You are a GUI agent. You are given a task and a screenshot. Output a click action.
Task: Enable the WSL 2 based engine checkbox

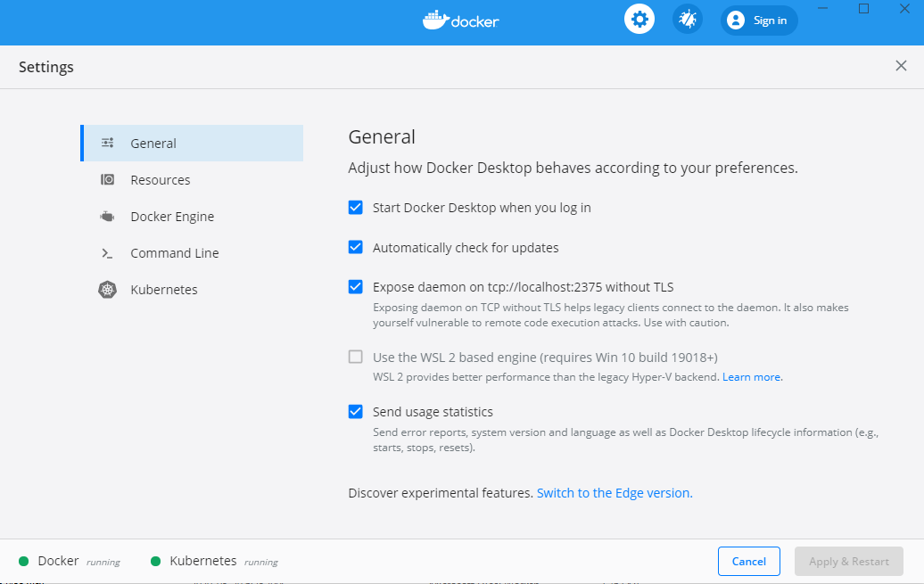click(355, 357)
